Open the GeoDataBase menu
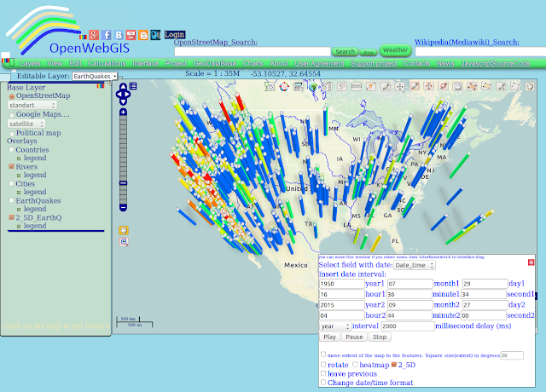The image size is (546, 392). click(214, 63)
